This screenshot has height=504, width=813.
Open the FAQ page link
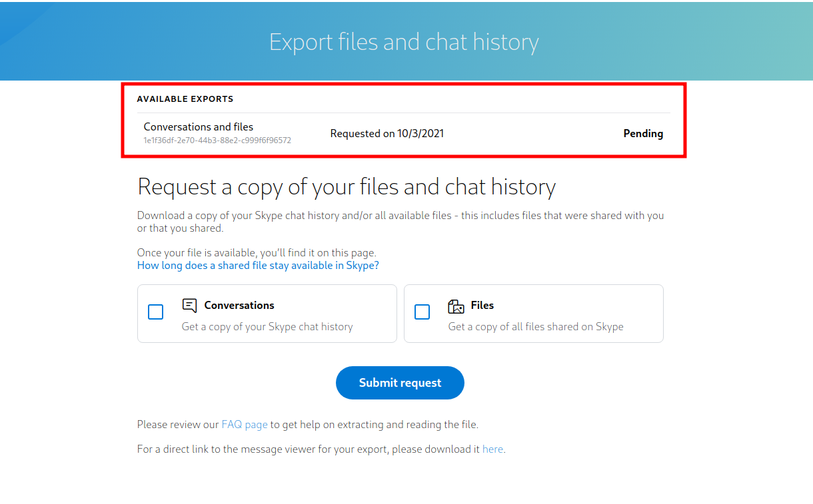click(x=245, y=424)
